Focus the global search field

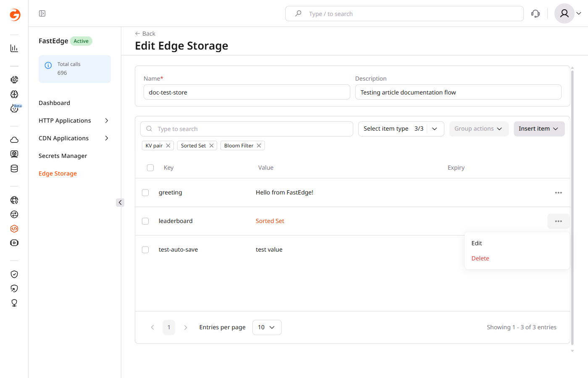[404, 13]
